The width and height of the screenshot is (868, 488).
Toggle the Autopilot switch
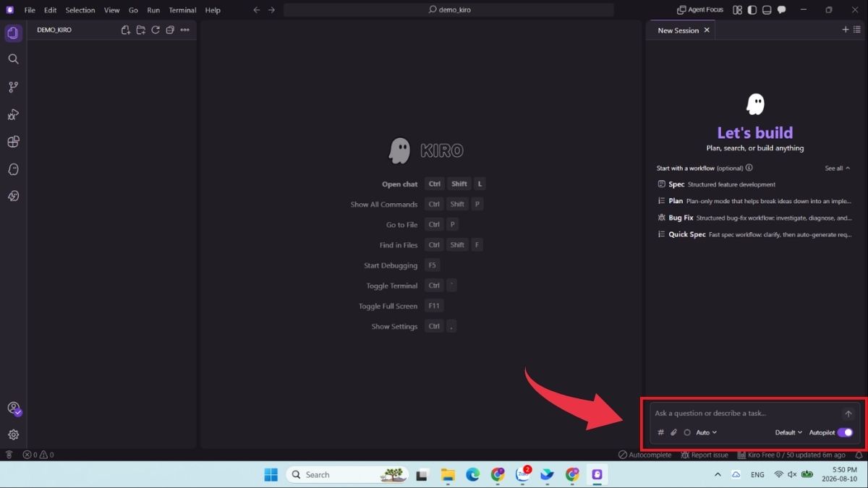845,432
